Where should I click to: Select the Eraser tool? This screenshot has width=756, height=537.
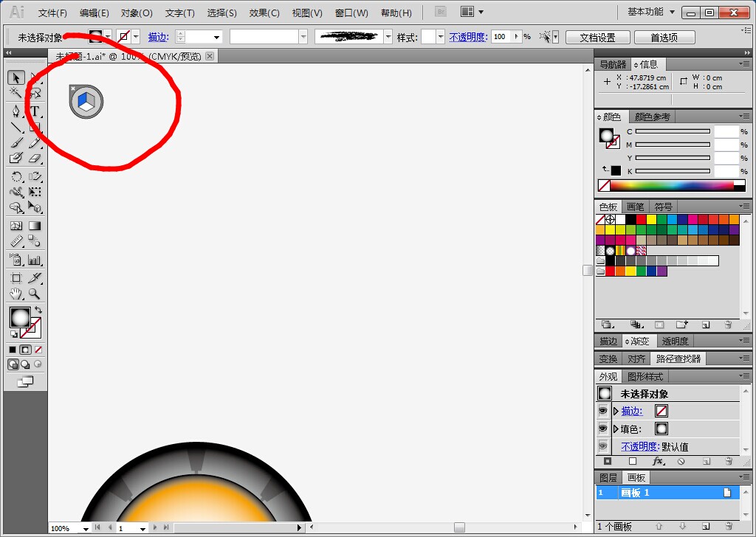coord(34,158)
